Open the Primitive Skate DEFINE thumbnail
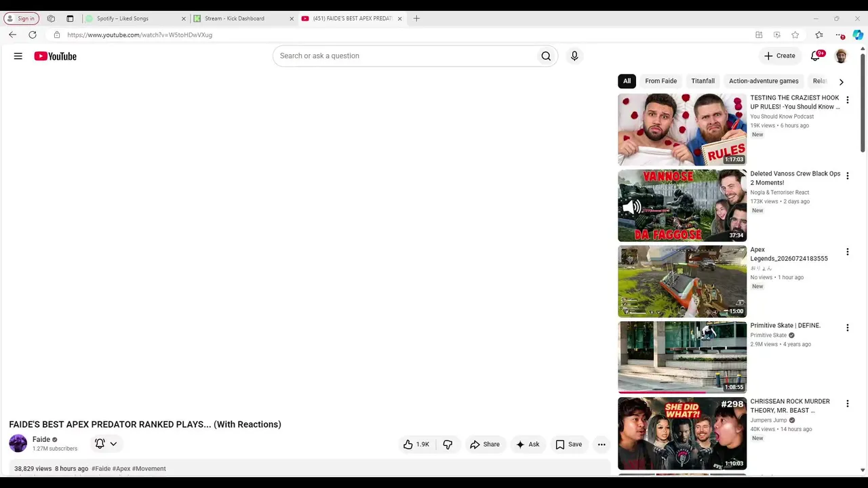868x488 pixels. point(682,358)
